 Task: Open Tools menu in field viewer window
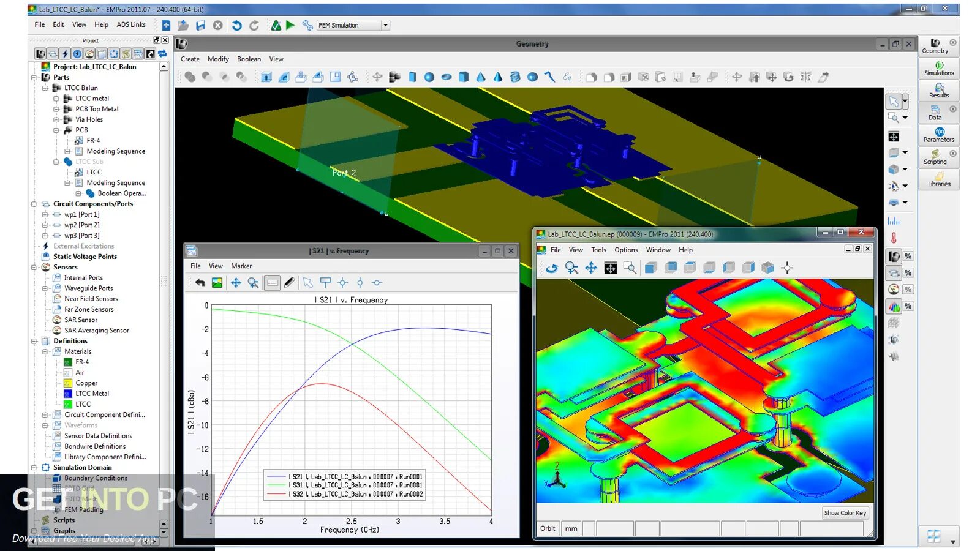click(x=598, y=250)
